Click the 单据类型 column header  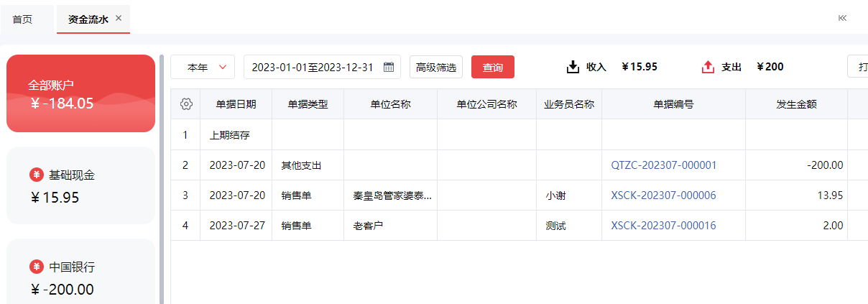click(x=308, y=104)
